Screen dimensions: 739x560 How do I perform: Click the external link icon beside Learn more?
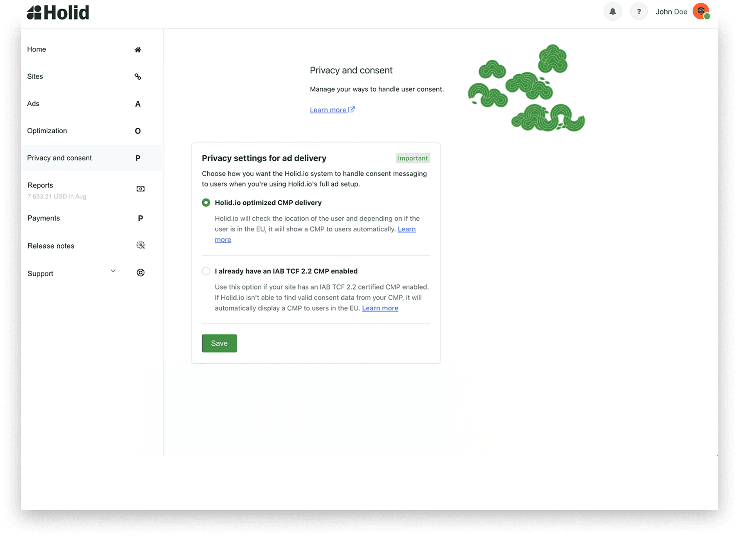pyautogui.click(x=351, y=110)
